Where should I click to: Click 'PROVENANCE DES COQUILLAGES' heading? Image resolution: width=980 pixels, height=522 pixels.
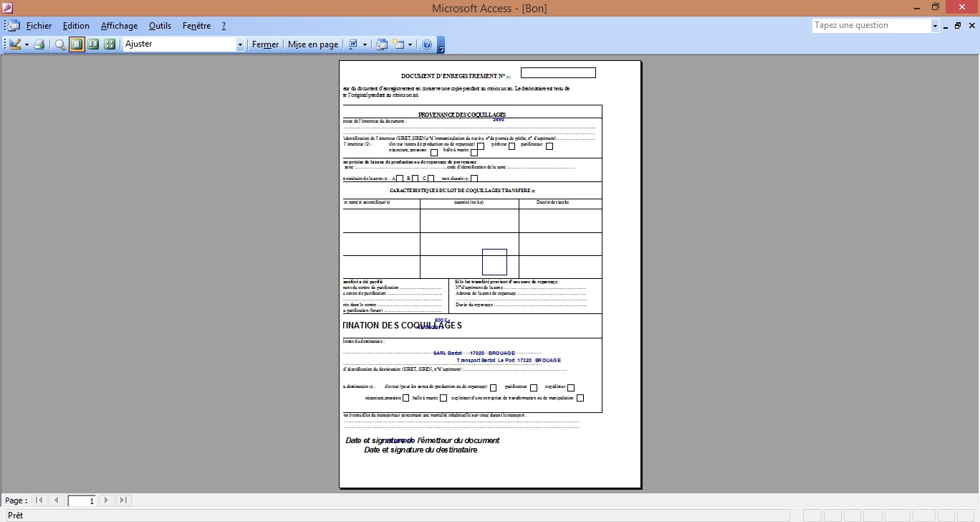[x=462, y=115]
